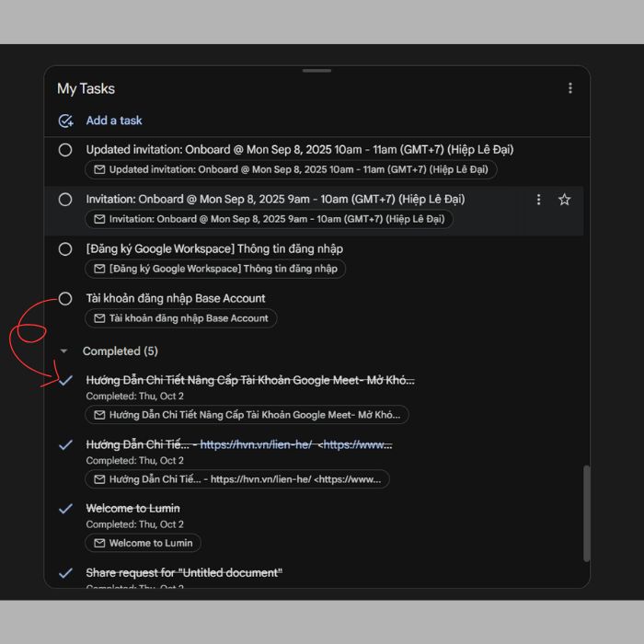Click struck-through 'Hướng Dẫn Chi Tiết Nâng Cấp' title

coord(250,380)
